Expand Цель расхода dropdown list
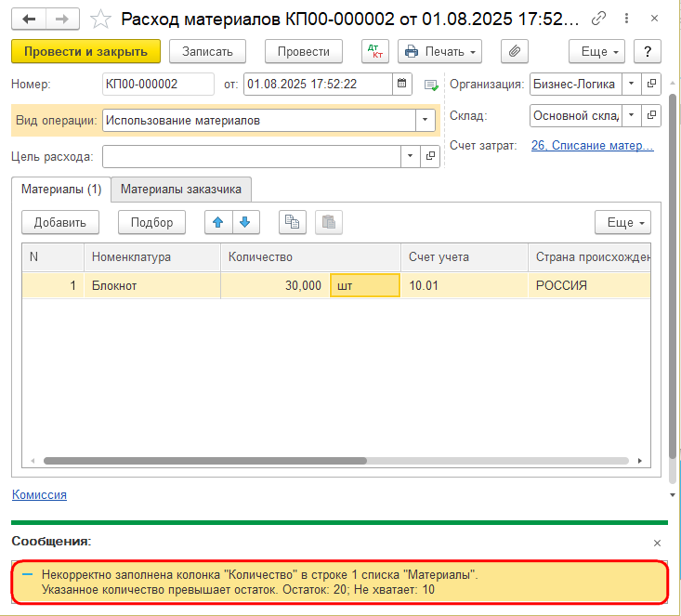 point(411,156)
